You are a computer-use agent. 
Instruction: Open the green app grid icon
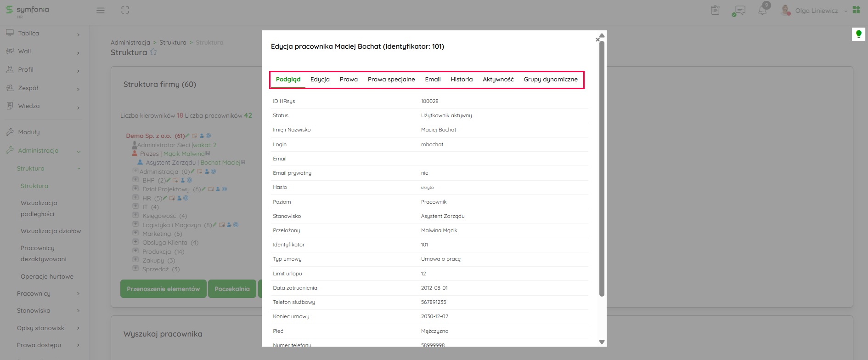pos(857,10)
